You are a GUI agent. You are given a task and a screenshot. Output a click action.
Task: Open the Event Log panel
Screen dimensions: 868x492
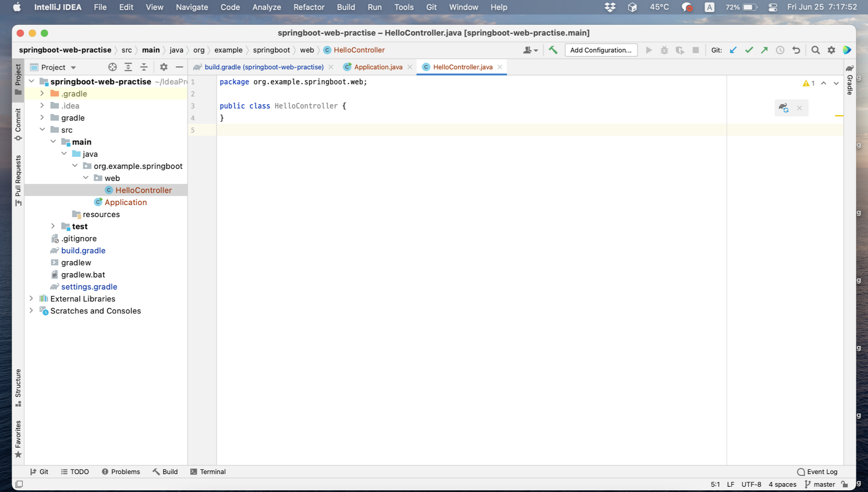click(x=817, y=472)
